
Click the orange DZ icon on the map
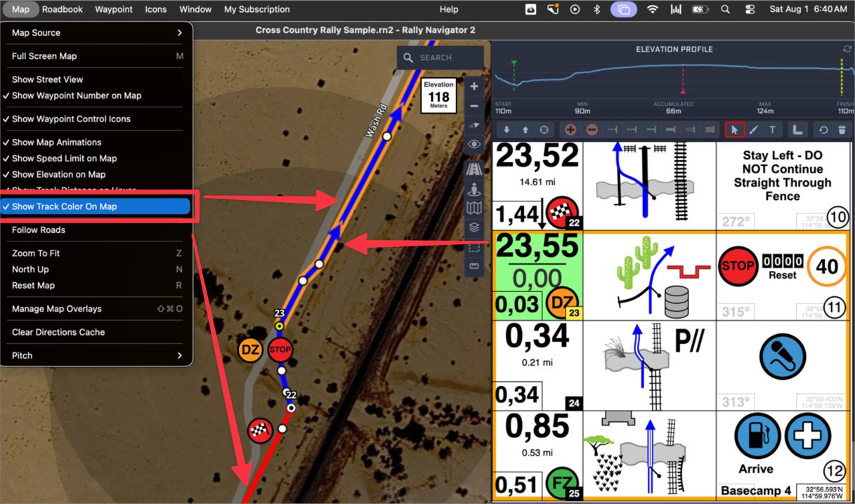[x=251, y=350]
